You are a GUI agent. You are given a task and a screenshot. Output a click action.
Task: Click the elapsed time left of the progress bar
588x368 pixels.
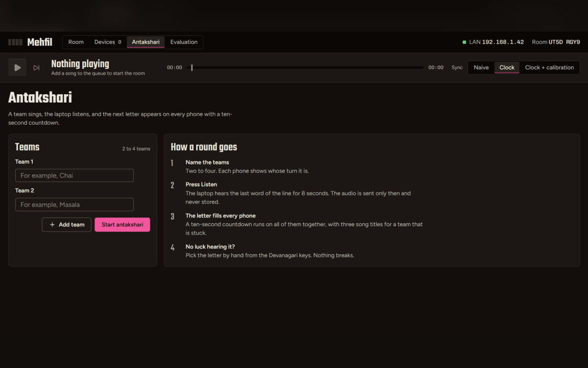click(174, 68)
